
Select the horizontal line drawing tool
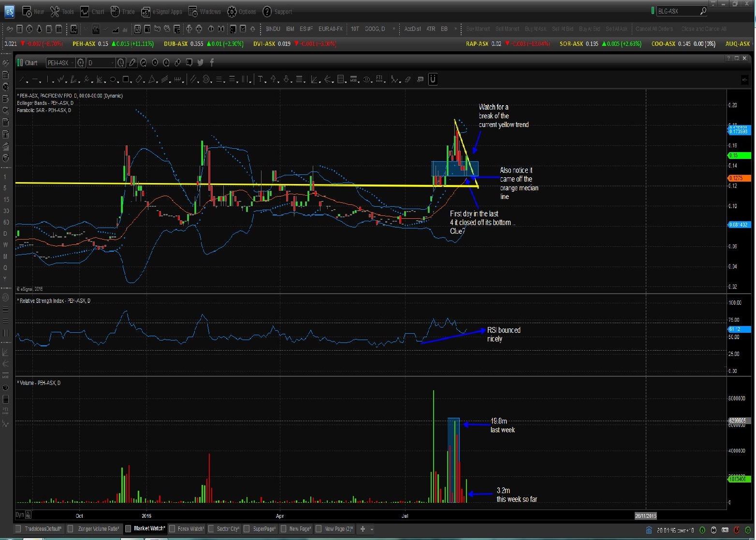pyautogui.click(x=35, y=79)
